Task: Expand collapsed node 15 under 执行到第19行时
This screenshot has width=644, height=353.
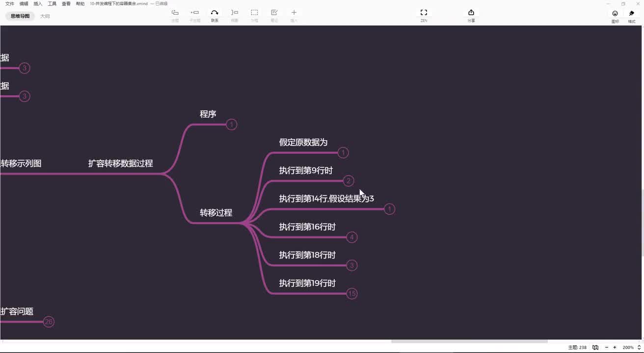Action: coord(351,294)
